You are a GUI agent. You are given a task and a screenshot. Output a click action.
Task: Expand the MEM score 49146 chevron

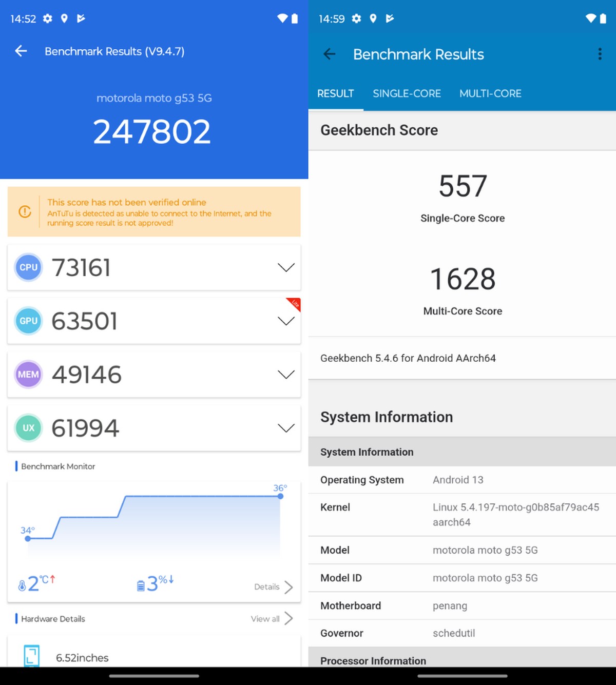pyautogui.click(x=286, y=375)
